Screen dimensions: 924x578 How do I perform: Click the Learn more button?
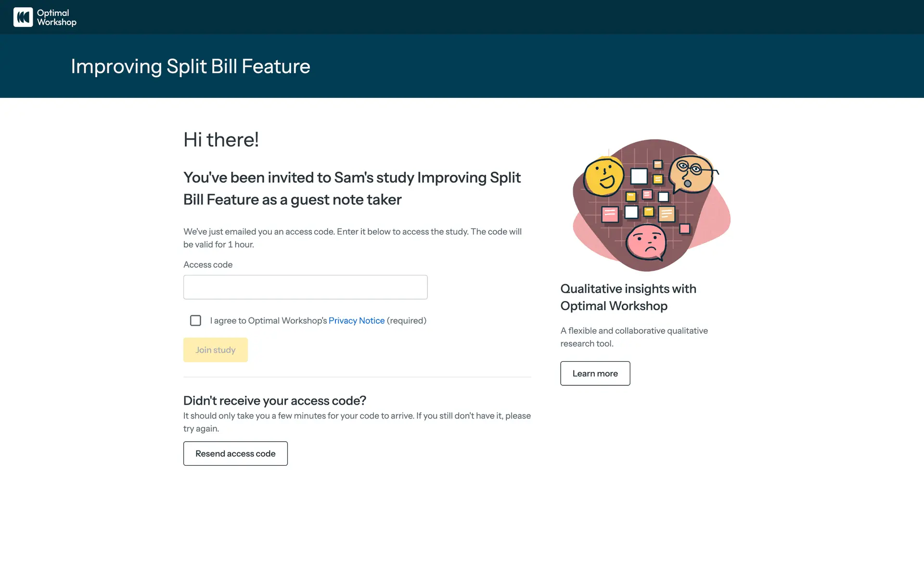click(x=595, y=374)
